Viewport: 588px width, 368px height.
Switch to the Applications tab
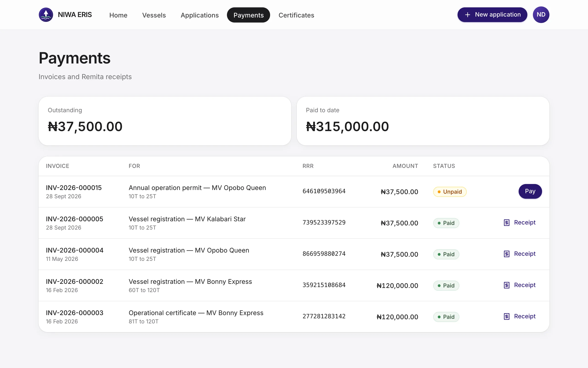point(200,15)
